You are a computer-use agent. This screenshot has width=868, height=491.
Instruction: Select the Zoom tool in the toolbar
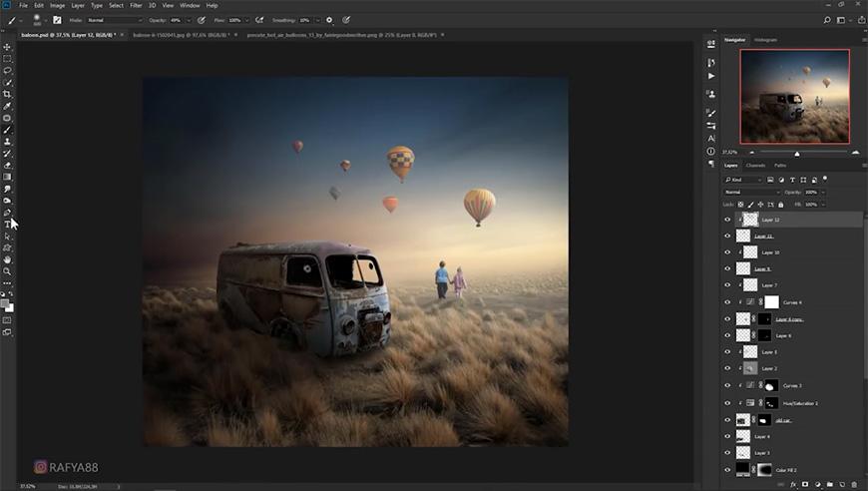click(x=7, y=271)
